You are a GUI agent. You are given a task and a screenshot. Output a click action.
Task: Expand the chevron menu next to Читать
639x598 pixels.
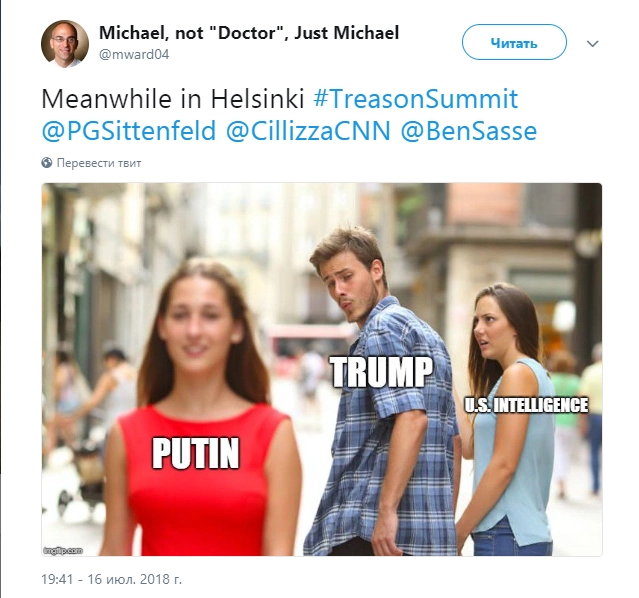(593, 43)
